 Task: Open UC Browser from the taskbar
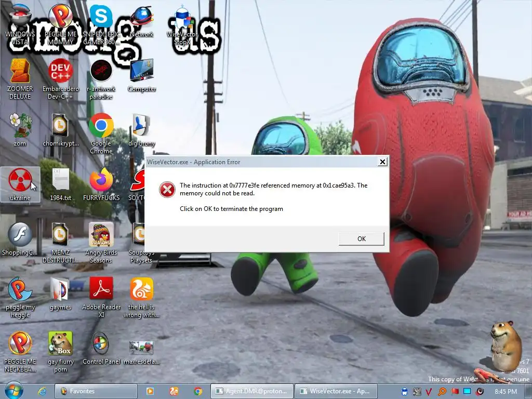[174, 391]
